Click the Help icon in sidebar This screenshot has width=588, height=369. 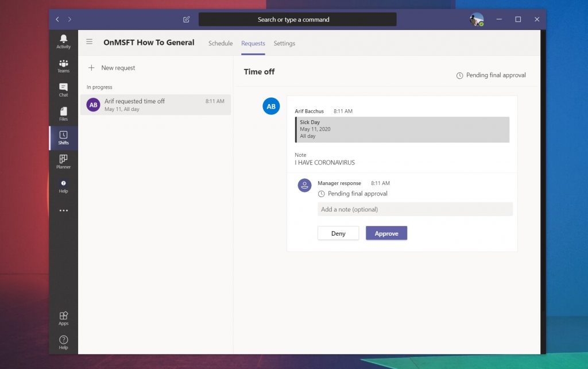[x=63, y=186]
